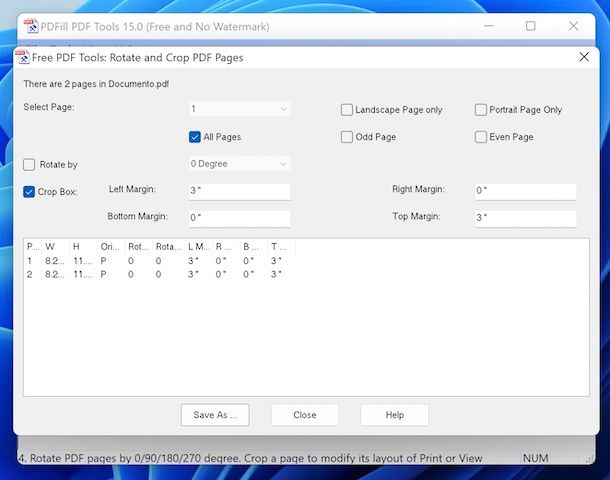
Task: Click the NUM indicator in status bar
Action: click(x=536, y=458)
